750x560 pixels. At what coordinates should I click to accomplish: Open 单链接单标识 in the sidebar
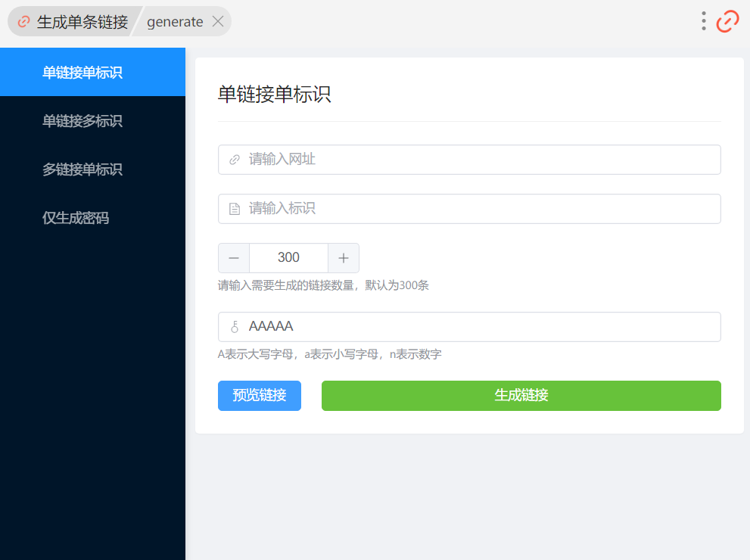tap(93, 72)
